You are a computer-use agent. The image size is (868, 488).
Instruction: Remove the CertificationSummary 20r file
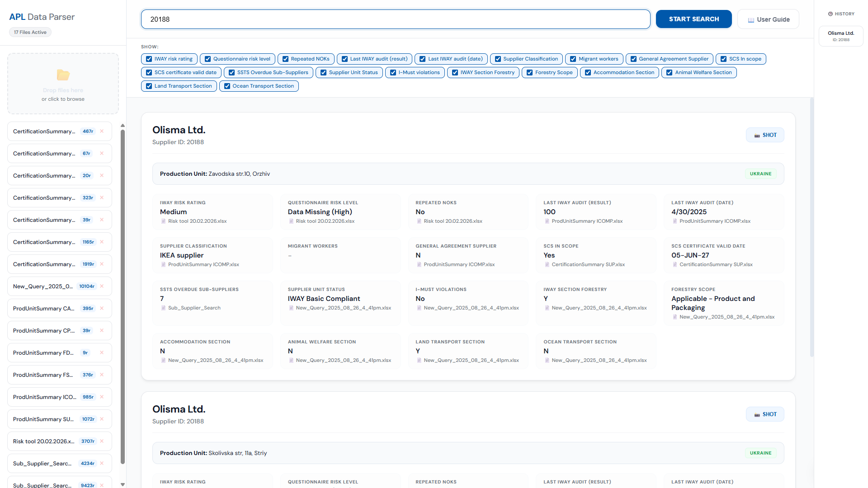coord(102,176)
